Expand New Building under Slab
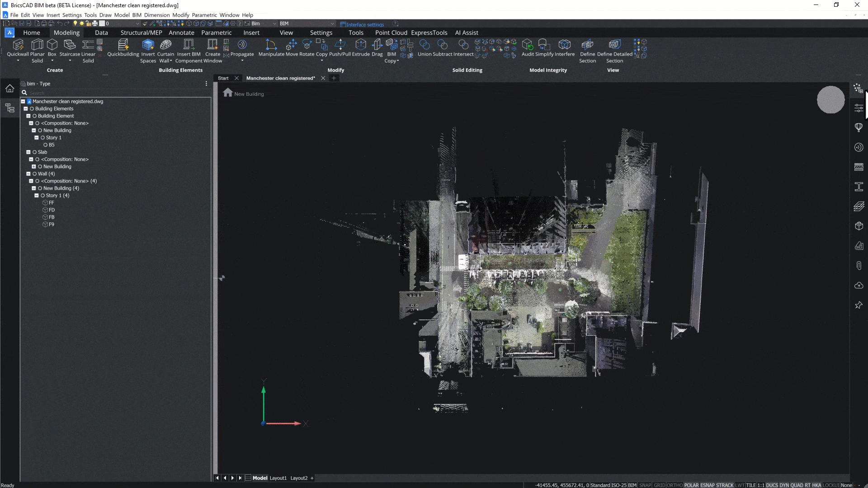The width and height of the screenshot is (868, 488). (x=34, y=167)
